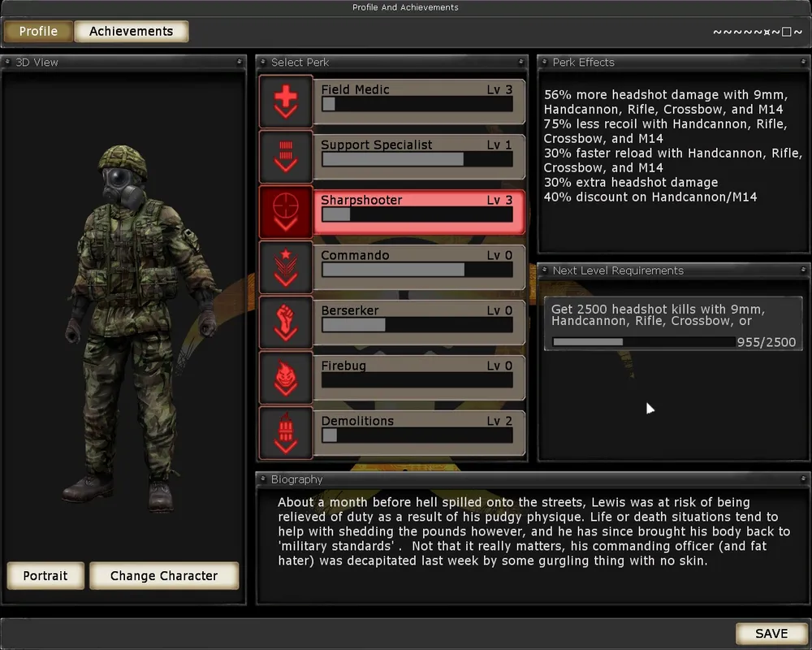812x650 pixels.
Task: Select the Field Medic perk icon
Action: [x=286, y=102]
